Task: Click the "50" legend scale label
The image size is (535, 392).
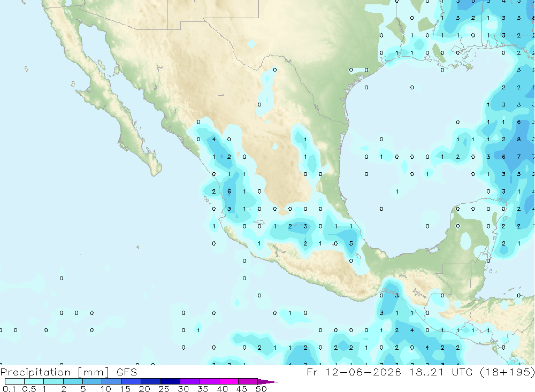Action: pyautogui.click(x=261, y=389)
